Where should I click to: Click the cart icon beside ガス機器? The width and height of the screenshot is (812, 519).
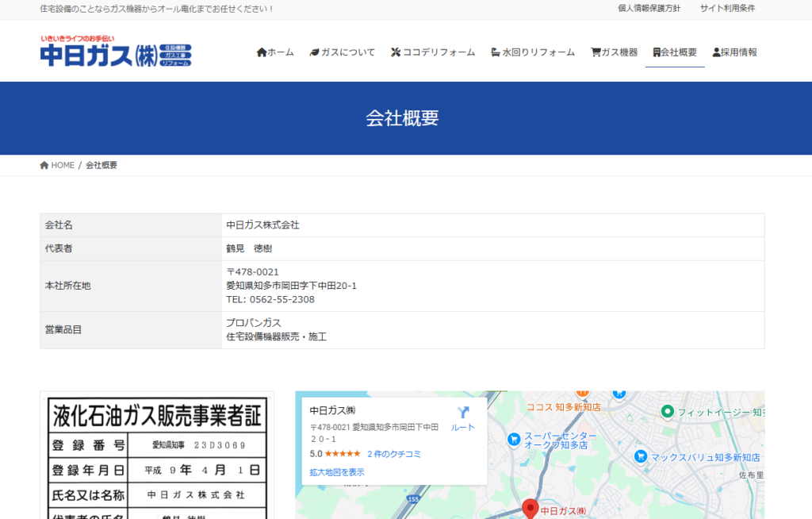tap(596, 52)
